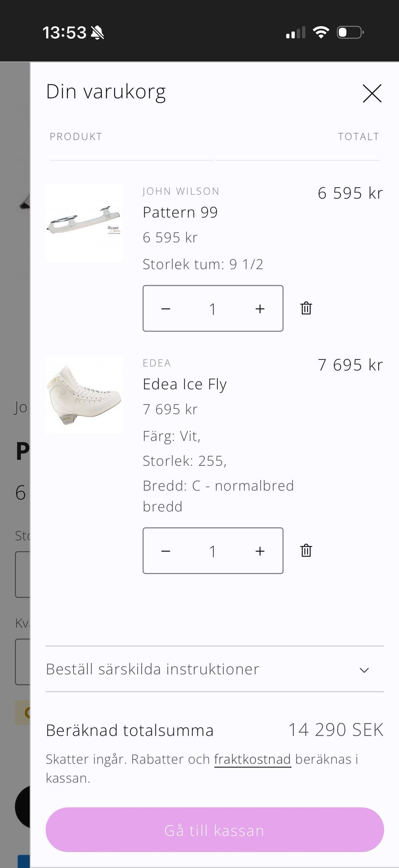Open the Pattern 99 blade thumbnail

[x=84, y=223]
